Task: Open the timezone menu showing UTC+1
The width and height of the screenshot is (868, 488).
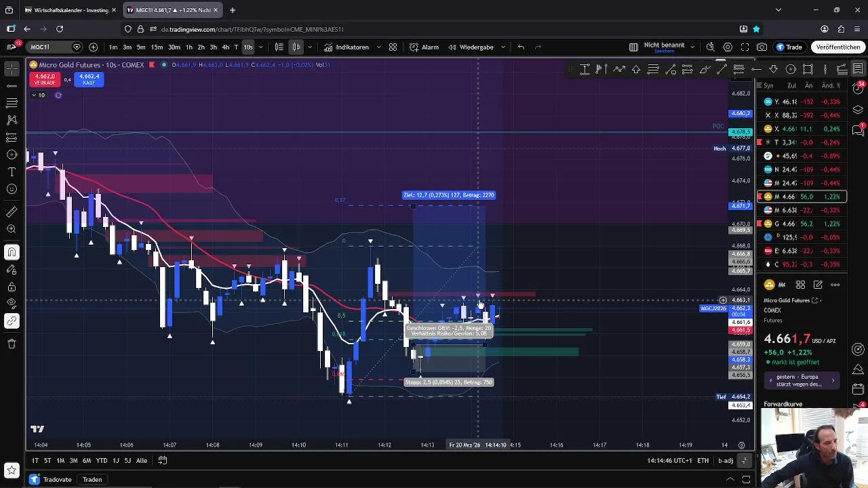Action: point(669,460)
